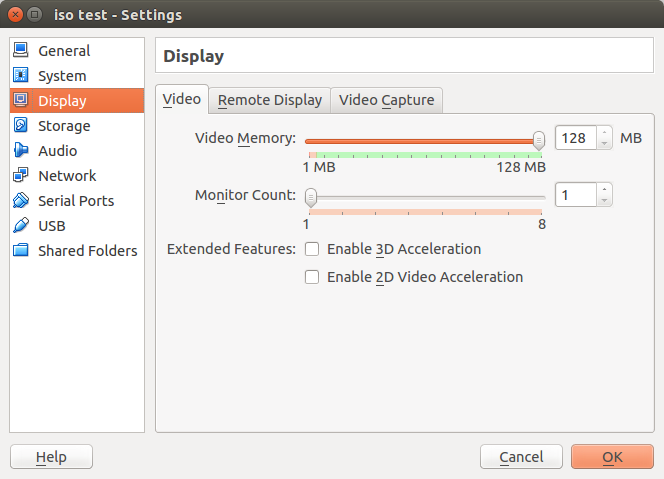The height and width of the screenshot is (479, 664).
Task: Click the Video Memory slider handle
Action: (x=539, y=140)
